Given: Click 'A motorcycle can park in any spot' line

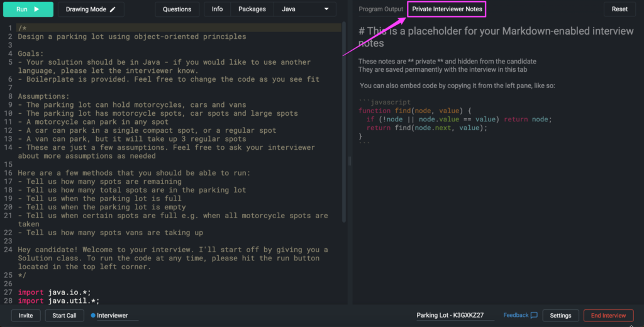Looking at the screenshot, I should (93, 121).
